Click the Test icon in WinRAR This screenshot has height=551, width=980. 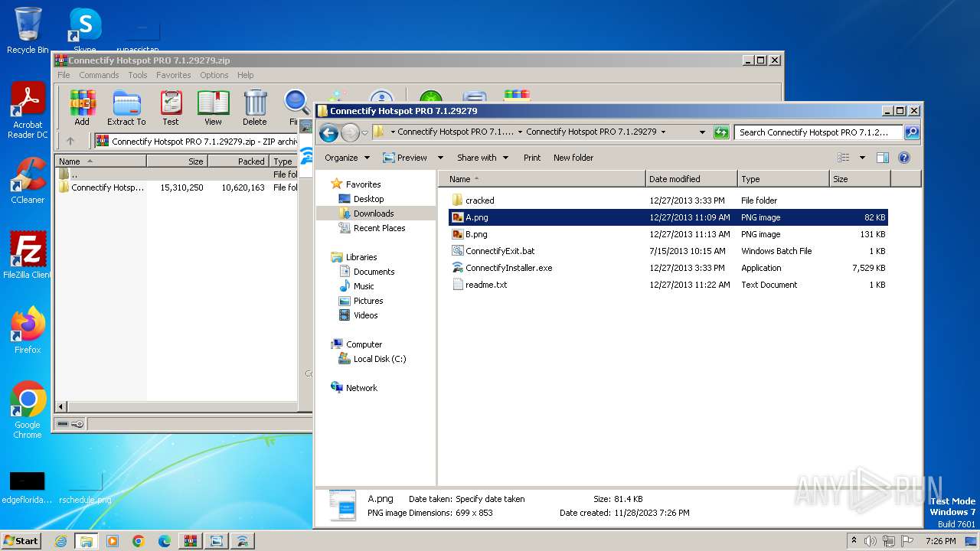click(171, 108)
